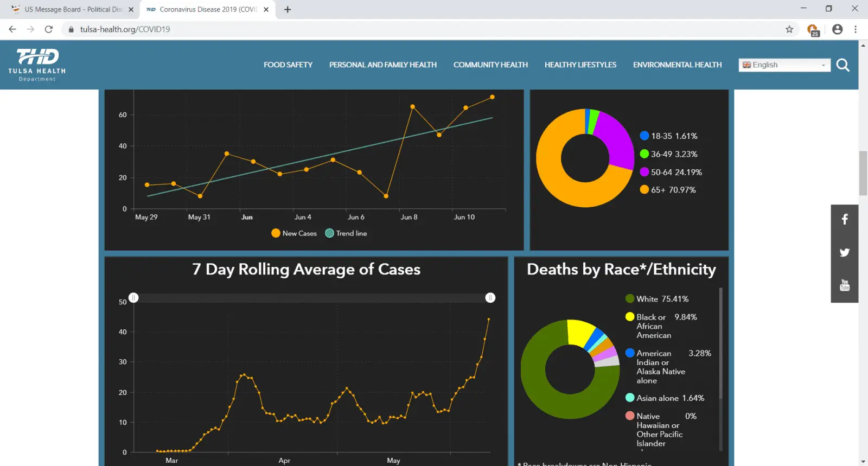The height and width of the screenshot is (466, 868).
Task: Bookmark this page with the star icon
Action: pyautogui.click(x=789, y=29)
